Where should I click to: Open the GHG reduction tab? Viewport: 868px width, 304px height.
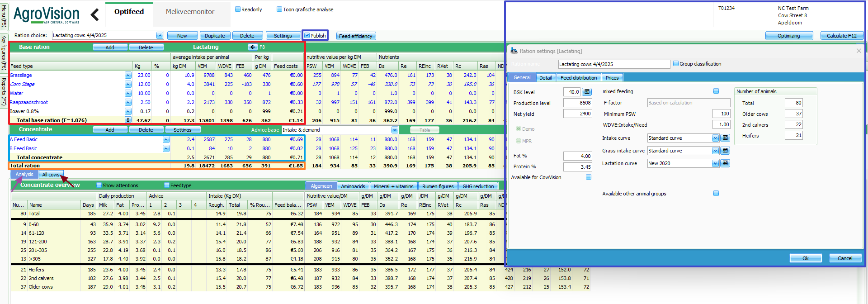[478, 186]
